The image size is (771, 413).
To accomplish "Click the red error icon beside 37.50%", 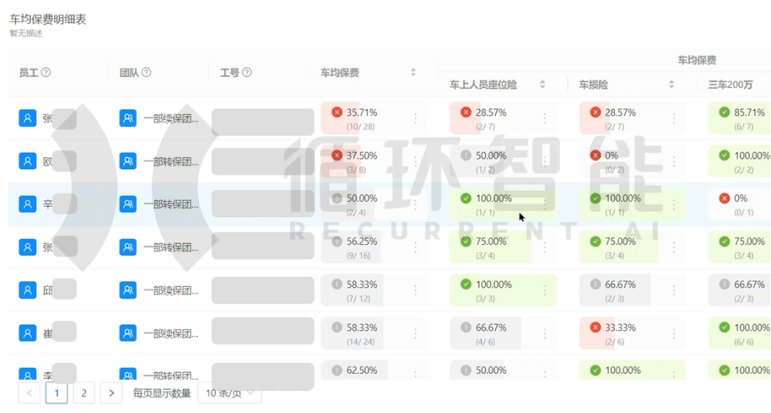I will click(337, 155).
